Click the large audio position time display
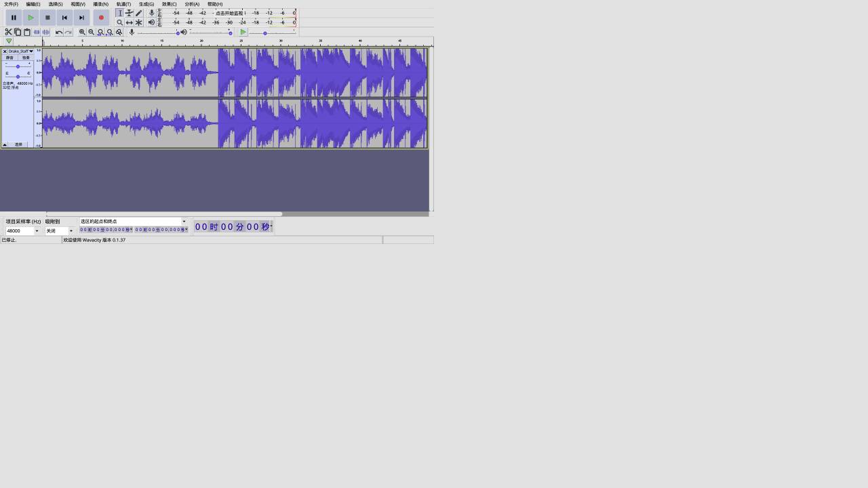Image resolution: width=868 pixels, height=488 pixels. pyautogui.click(x=232, y=226)
